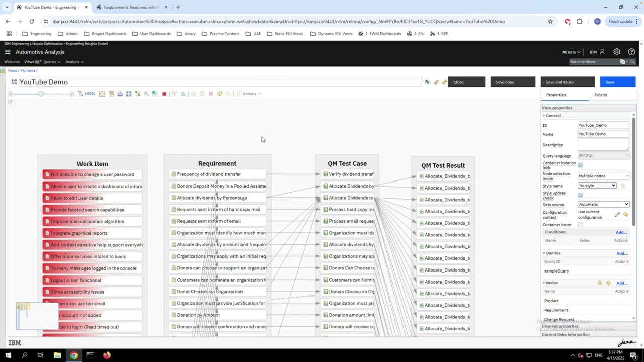Click the zoom slider left decrease arrow

[10, 94]
